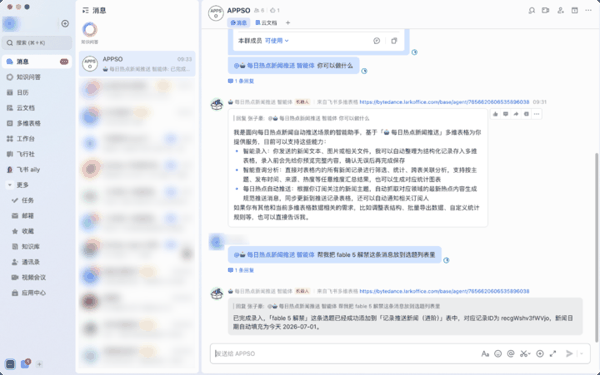Forward the 09:31 message with arrow icon
This screenshot has width=600, height=375.
pos(516,114)
